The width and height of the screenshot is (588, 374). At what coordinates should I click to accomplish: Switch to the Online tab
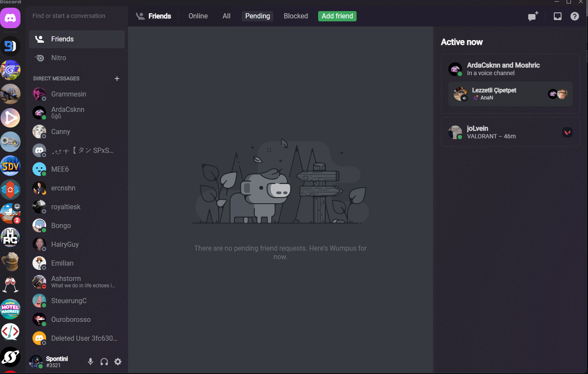point(198,16)
